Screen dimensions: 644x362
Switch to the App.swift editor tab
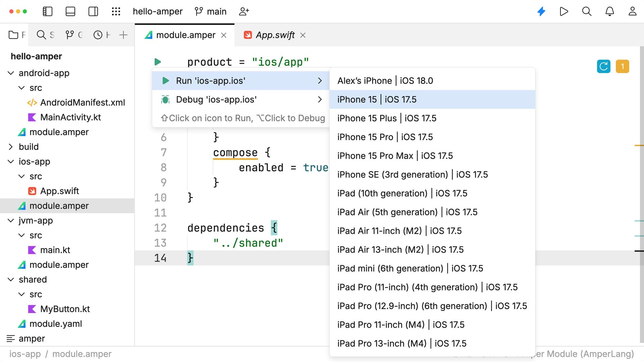pyautogui.click(x=275, y=35)
